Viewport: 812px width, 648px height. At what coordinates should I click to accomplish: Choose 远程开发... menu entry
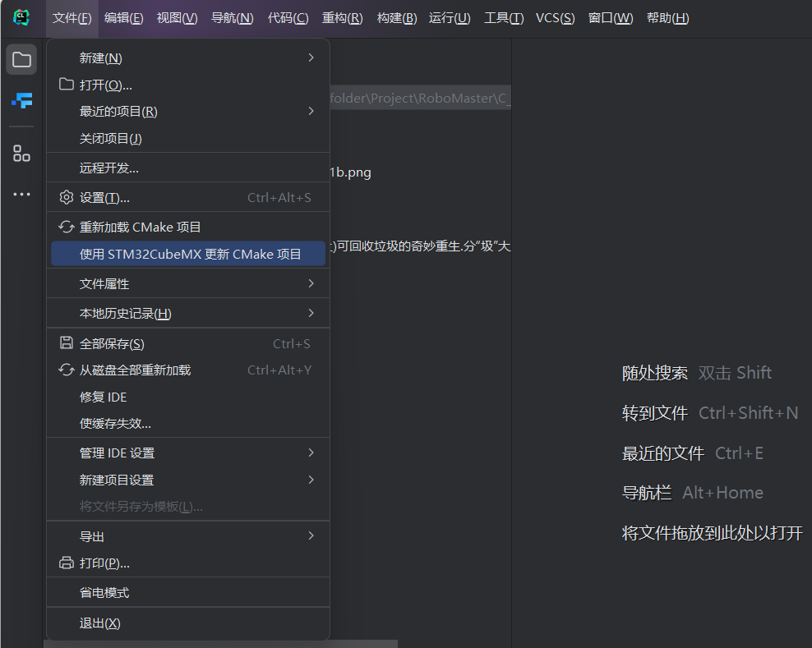(188, 168)
